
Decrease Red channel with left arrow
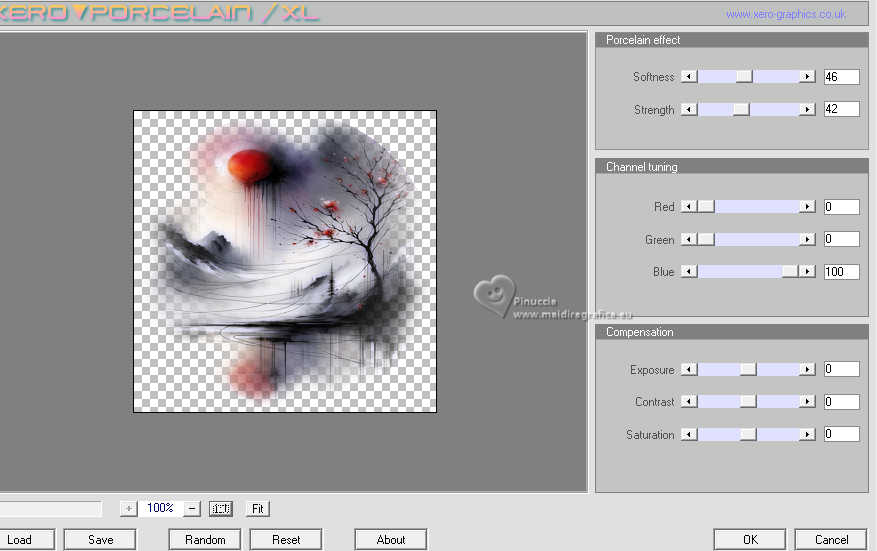[689, 207]
